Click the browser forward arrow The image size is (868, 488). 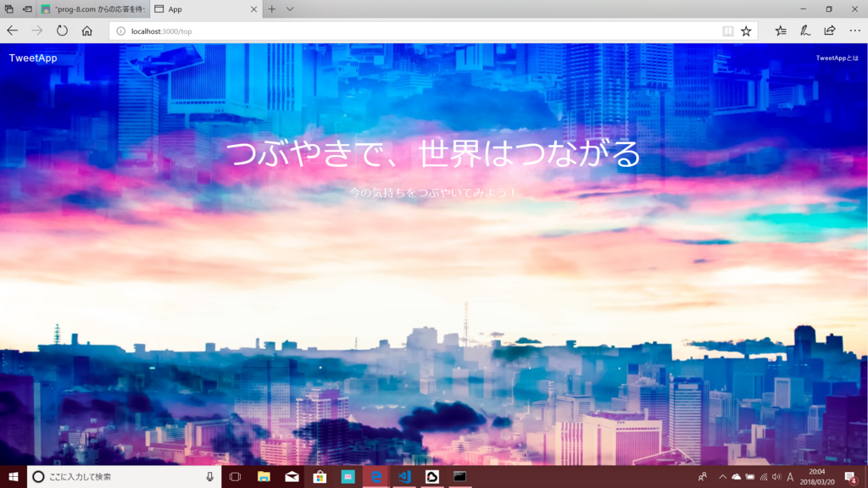click(x=37, y=31)
